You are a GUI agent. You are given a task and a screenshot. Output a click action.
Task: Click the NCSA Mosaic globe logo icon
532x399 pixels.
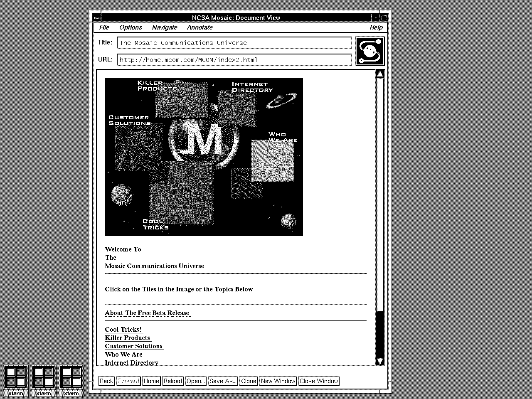370,51
